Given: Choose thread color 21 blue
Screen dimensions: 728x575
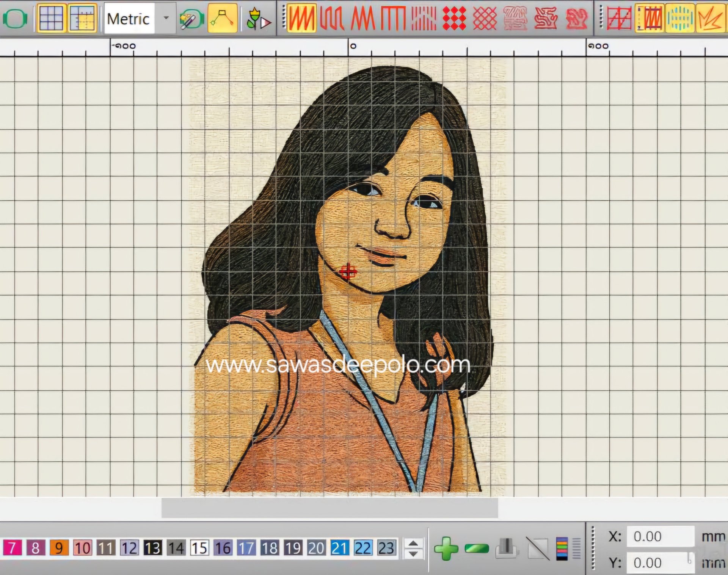Looking at the screenshot, I should [x=340, y=548].
